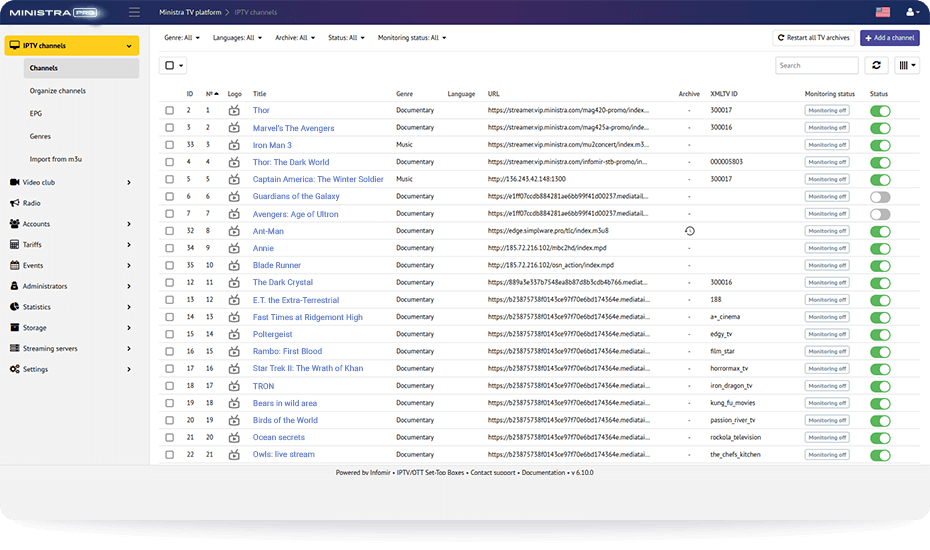
Task: Change language using the US flag icon
Action: click(x=882, y=12)
